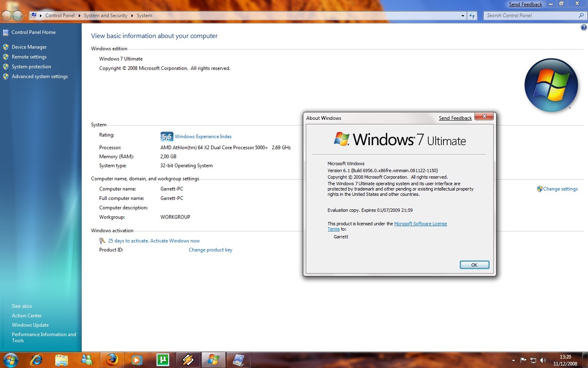Open Device Manager from the sidebar
The height and width of the screenshot is (368, 588).
29,47
